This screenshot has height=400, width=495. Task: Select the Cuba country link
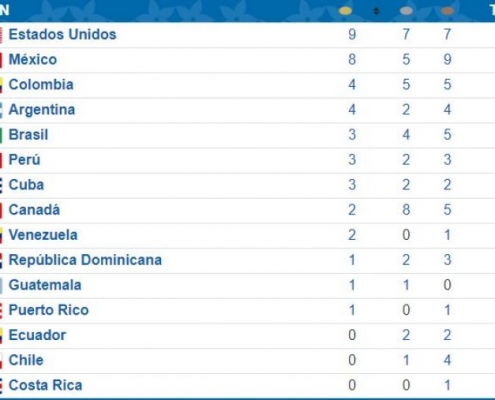pyautogui.click(x=26, y=185)
